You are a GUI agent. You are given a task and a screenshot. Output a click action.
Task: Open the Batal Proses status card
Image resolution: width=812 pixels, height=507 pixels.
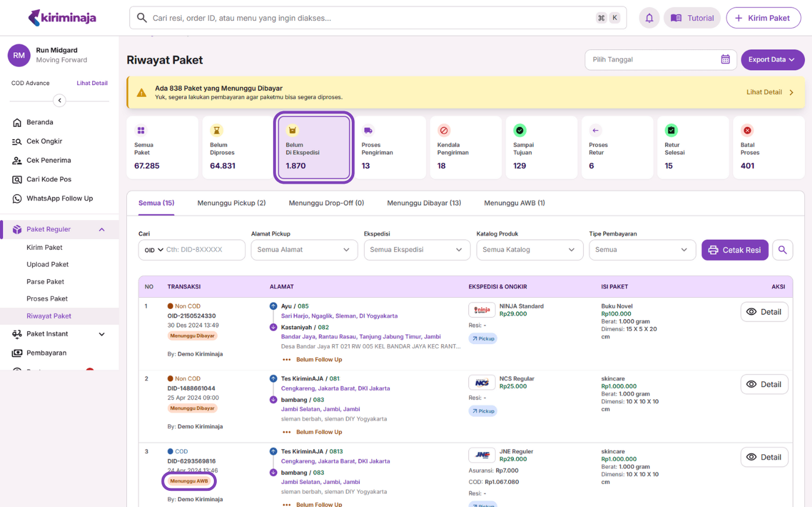pos(768,148)
